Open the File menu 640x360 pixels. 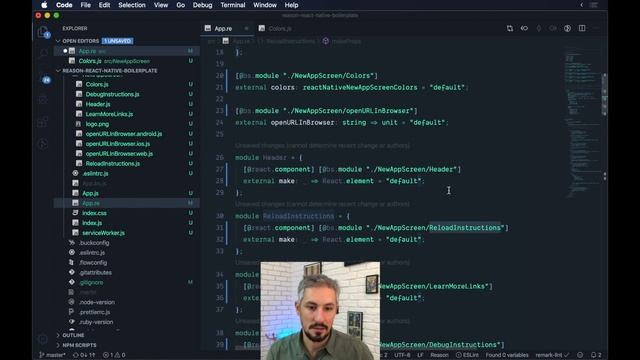pos(86,5)
